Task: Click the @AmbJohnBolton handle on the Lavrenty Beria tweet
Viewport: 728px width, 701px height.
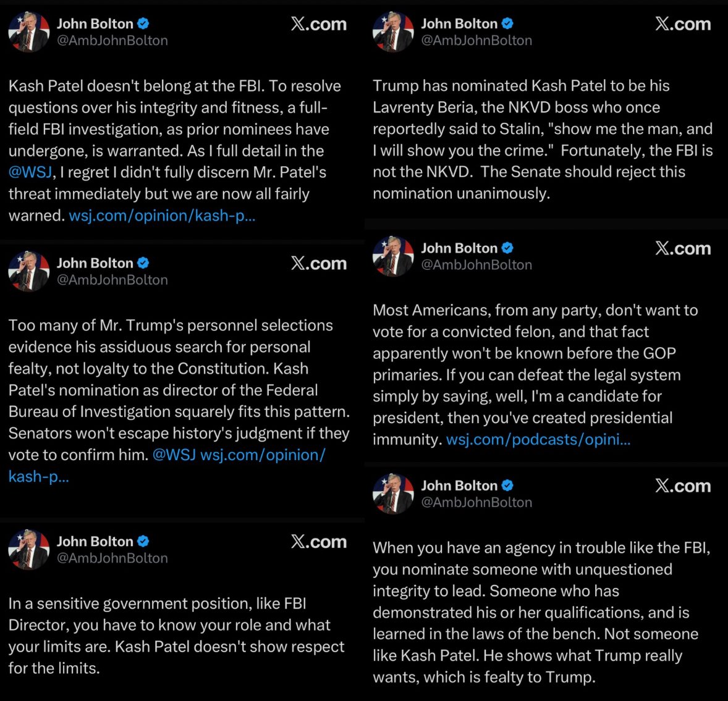Action: [476, 41]
